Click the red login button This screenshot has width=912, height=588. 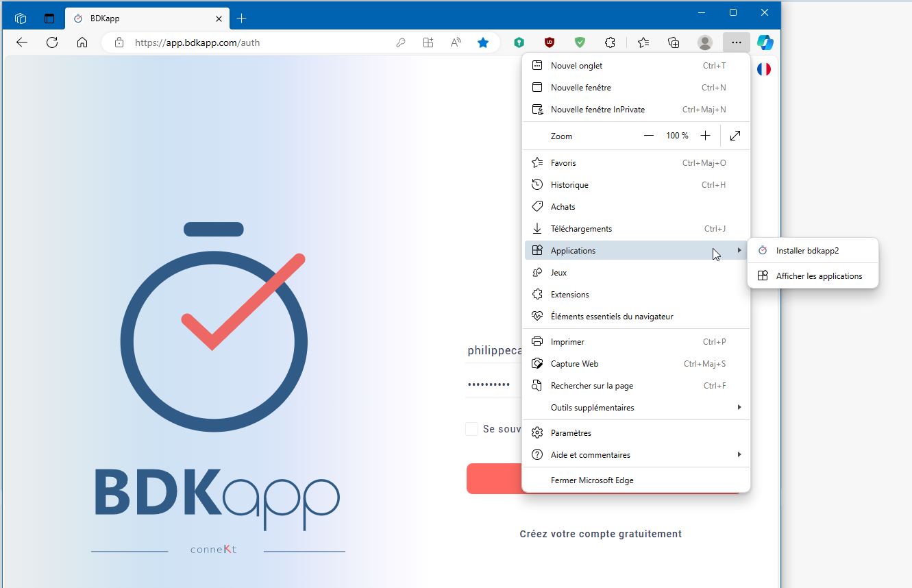click(494, 478)
